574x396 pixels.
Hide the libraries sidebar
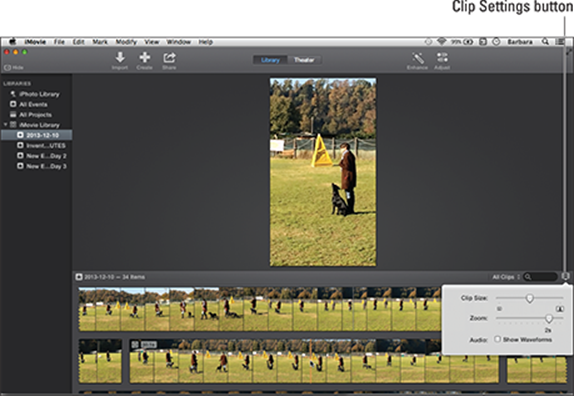click(x=14, y=68)
